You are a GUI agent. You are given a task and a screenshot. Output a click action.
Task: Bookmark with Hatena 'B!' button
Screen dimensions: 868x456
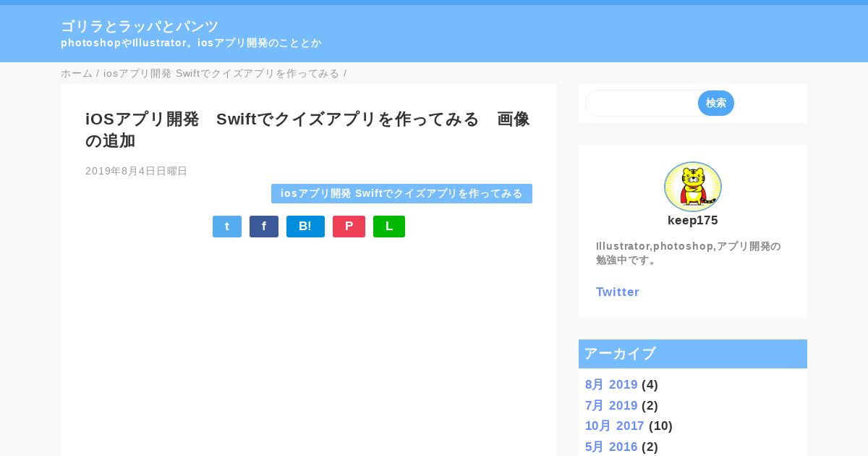point(305,227)
